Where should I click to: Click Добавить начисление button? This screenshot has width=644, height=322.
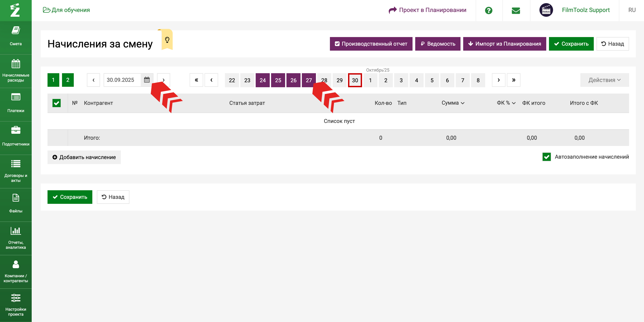[84, 157]
